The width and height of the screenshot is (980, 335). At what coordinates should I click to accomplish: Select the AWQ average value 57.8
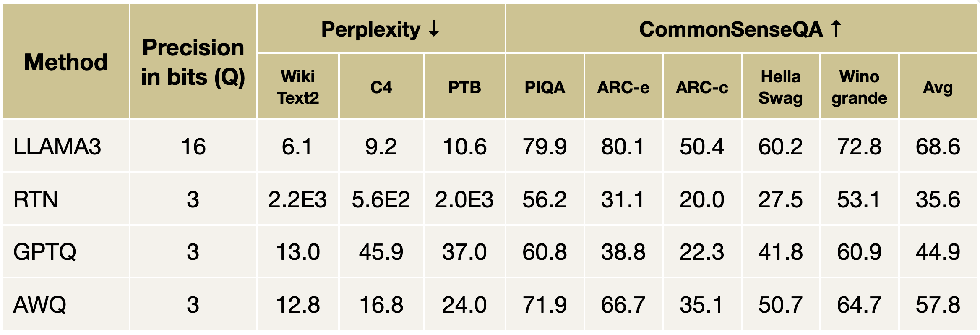click(938, 305)
